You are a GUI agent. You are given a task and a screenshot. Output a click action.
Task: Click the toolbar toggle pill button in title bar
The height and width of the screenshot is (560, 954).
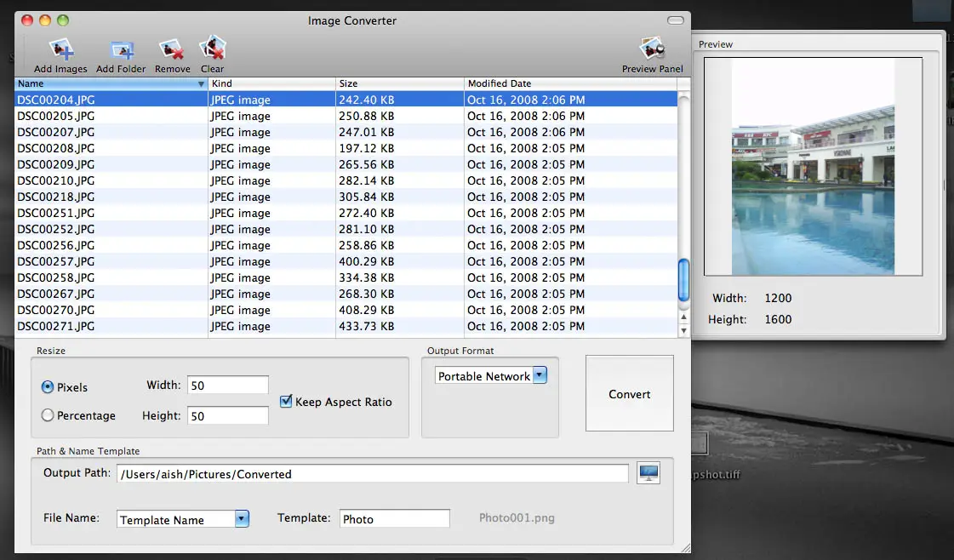pos(676,20)
